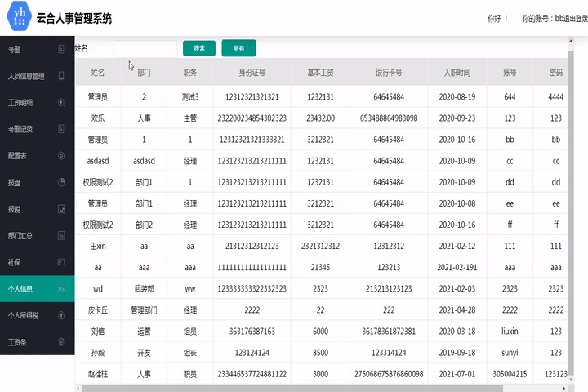The height and width of the screenshot is (392, 588).
Task: Click the 报税 chart icon
Action: pyautogui.click(x=61, y=209)
